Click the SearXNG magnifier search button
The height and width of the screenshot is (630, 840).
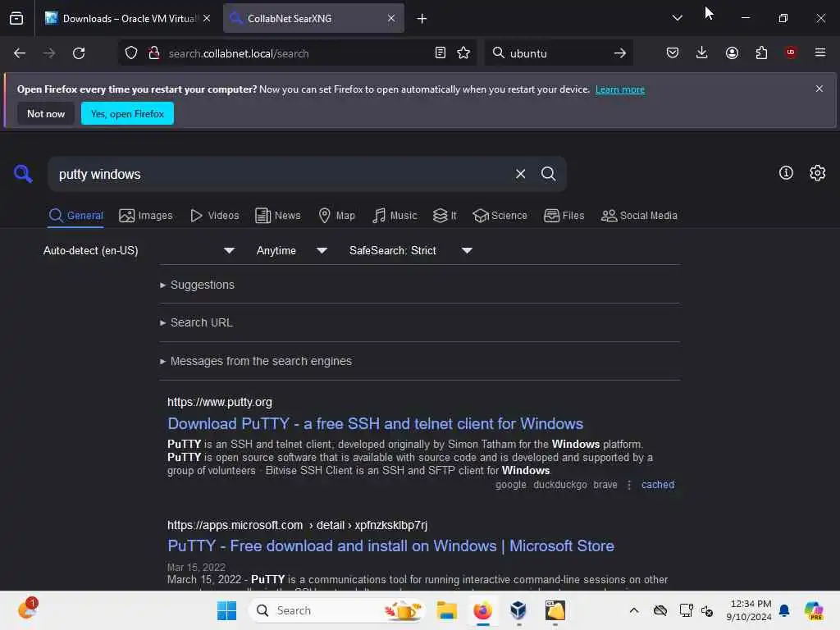[x=548, y=174]
